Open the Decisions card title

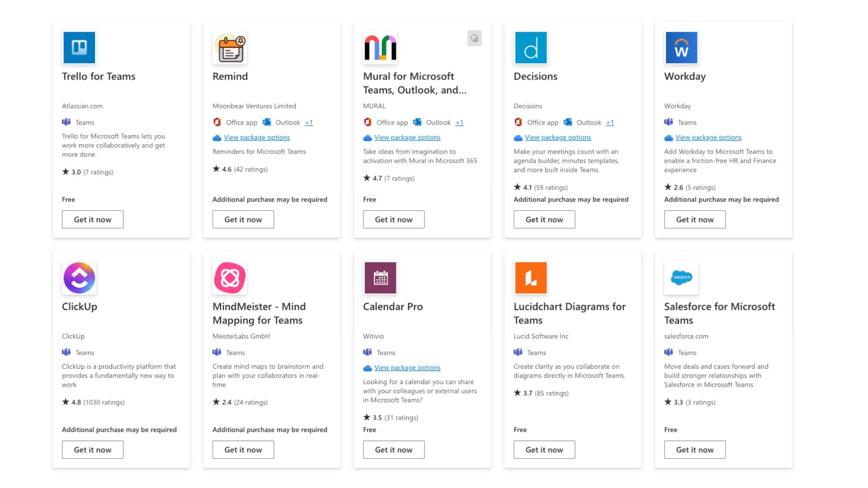tap(535, 76)
